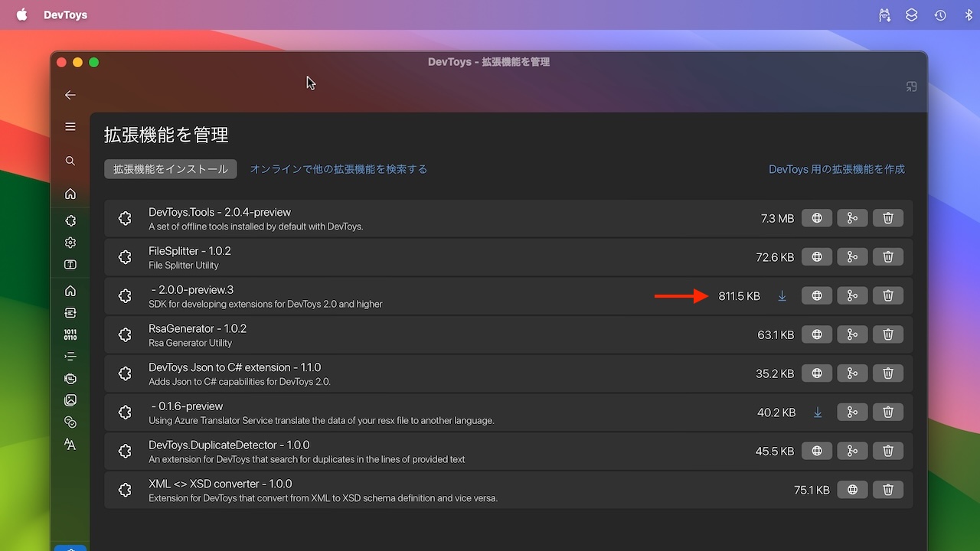Viewport: 980px width, 551px height.
Task: Open オンラインで他の拡張機能を検索する link
Action: pos(338,169)
